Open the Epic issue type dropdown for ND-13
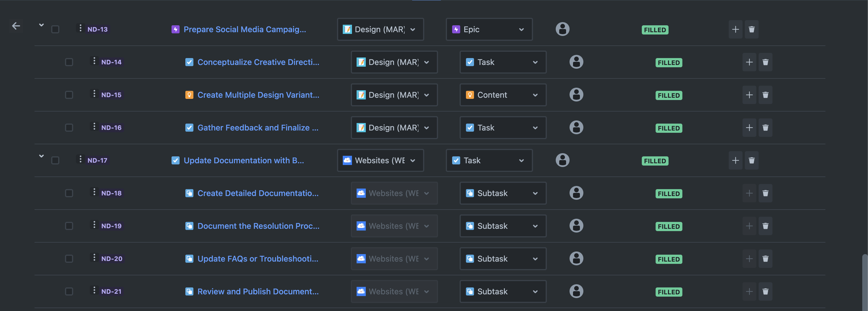This screenshot has width=868, height=311. tap(489, 30)
